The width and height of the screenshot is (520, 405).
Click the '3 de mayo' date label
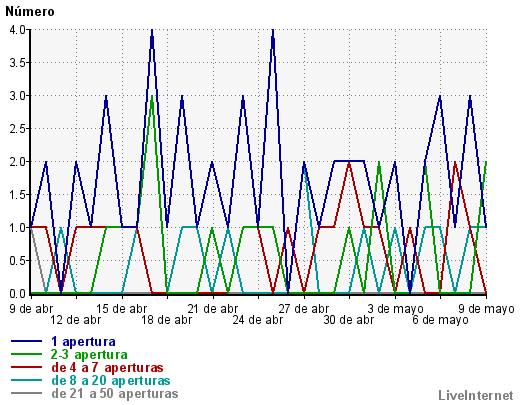395,309
